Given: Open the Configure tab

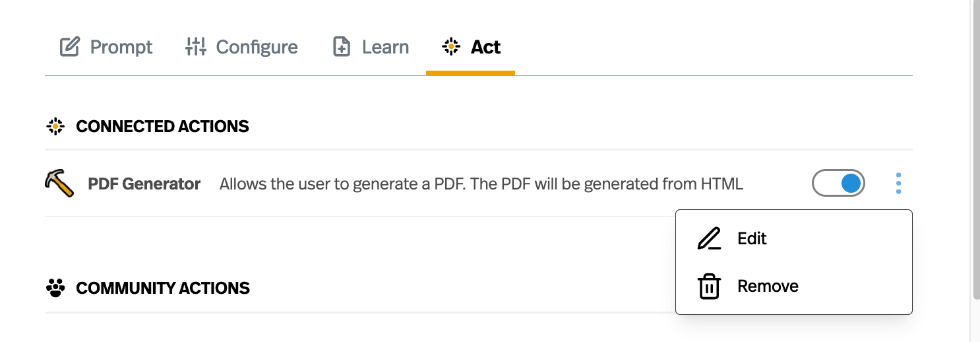Looking at the screenshot, I should point(257,47).
